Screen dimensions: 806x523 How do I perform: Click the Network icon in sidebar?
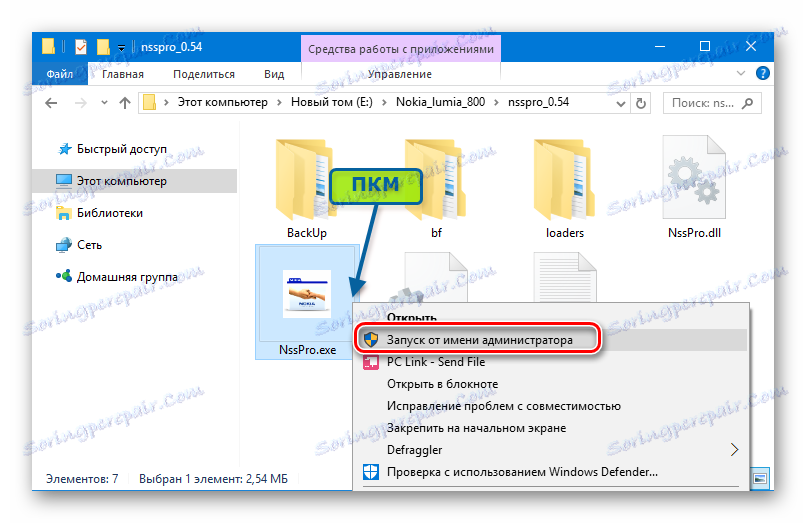64,245
